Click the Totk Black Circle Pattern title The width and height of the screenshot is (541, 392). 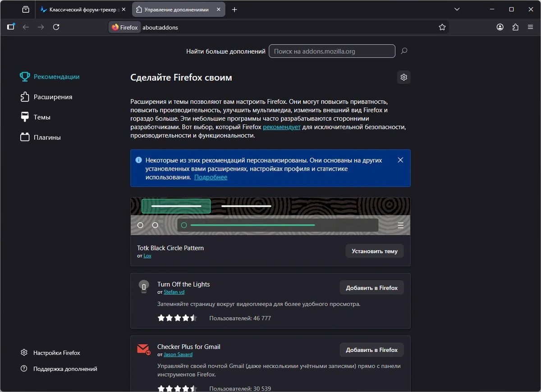[x=170, y=248]
